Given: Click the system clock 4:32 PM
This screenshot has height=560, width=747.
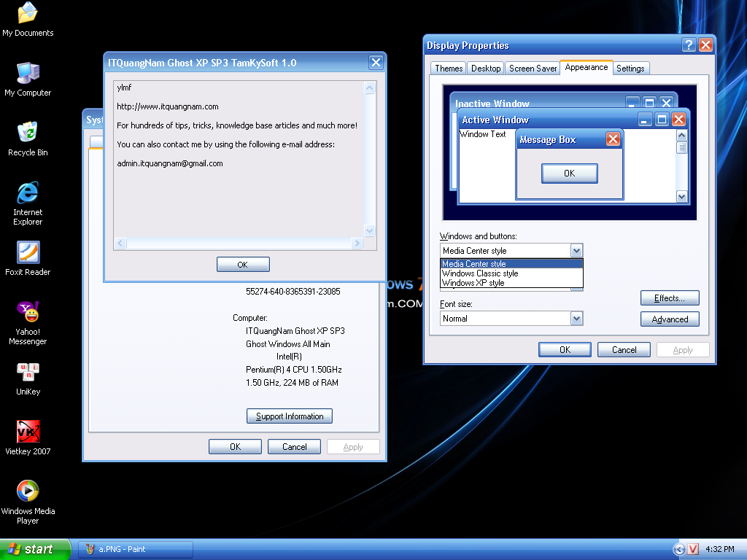Looking at the screenshot, I should [719, 549].
